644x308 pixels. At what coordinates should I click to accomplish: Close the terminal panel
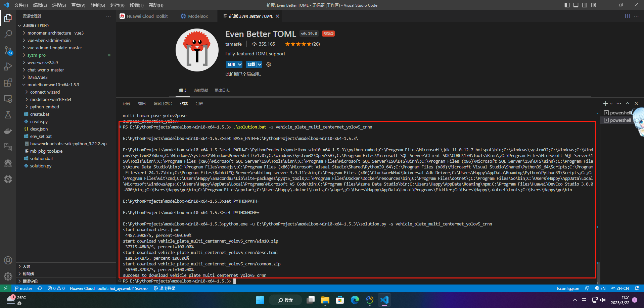(636, 103)
